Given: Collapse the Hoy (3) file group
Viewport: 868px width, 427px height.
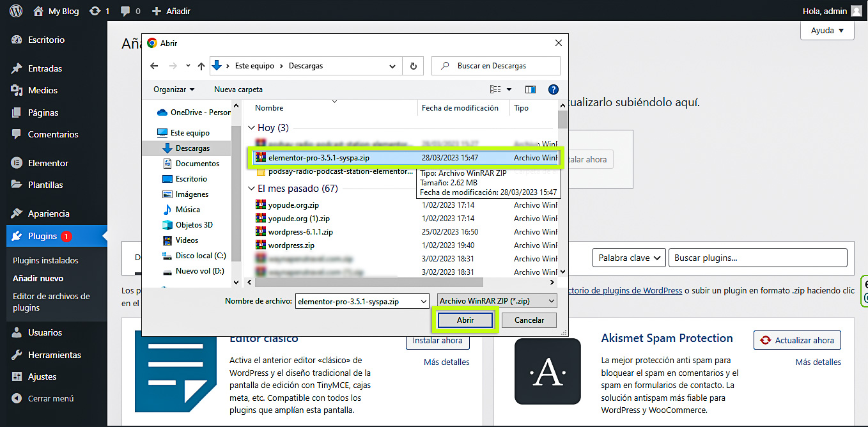Looking at the screenshot, I should (252, 128).
